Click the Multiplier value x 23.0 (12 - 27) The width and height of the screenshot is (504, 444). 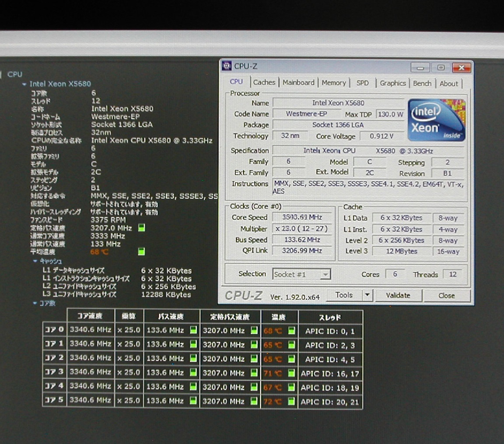click(x=302, y=229)
